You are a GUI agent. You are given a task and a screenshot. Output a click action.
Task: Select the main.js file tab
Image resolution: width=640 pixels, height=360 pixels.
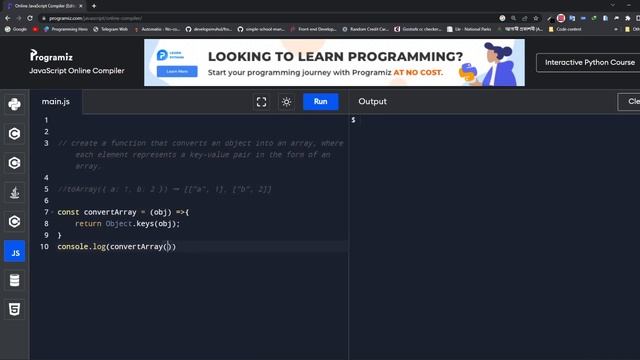pos(56,102)
